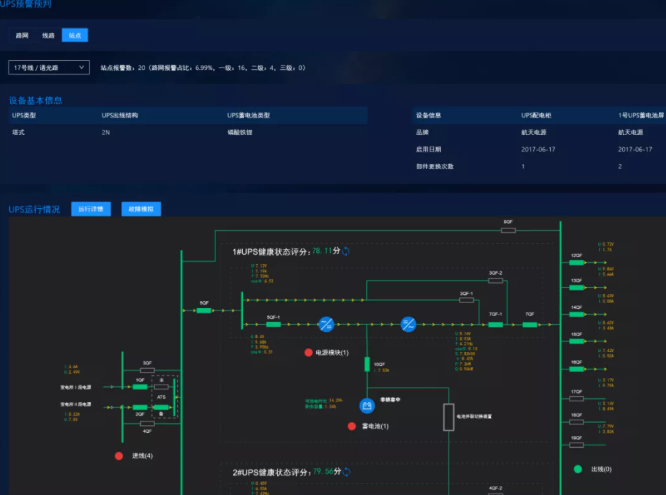
Task: Click the 故障模拟 button
Action: [141, 209]
